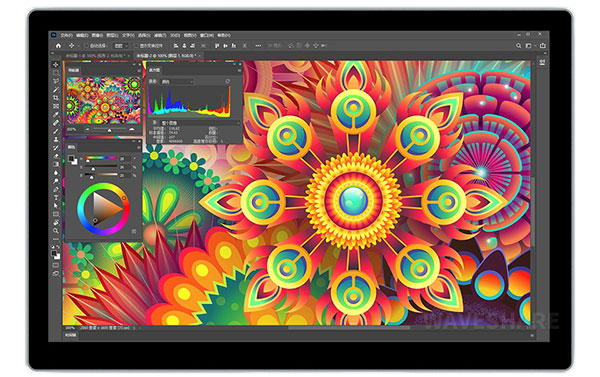Switch to the first document tab
Image resolution: width=600 pixels, height=377 pixels.
coord(98,56)
